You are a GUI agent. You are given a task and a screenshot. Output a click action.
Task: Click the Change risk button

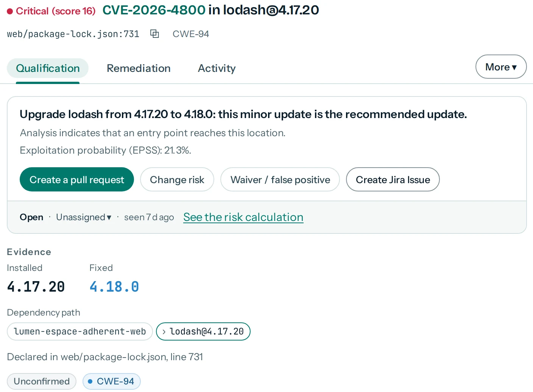coord(177,179)
